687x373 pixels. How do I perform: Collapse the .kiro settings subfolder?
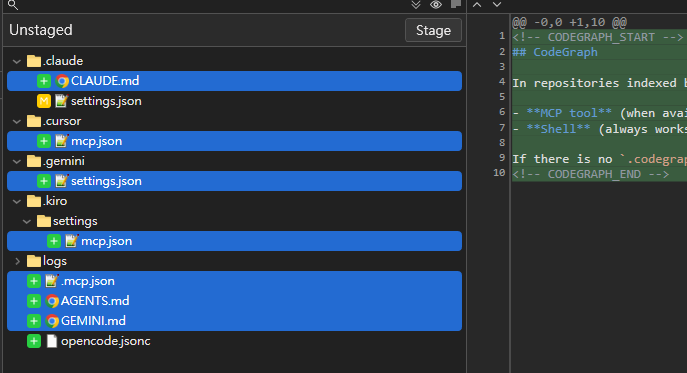pos(27,221)
